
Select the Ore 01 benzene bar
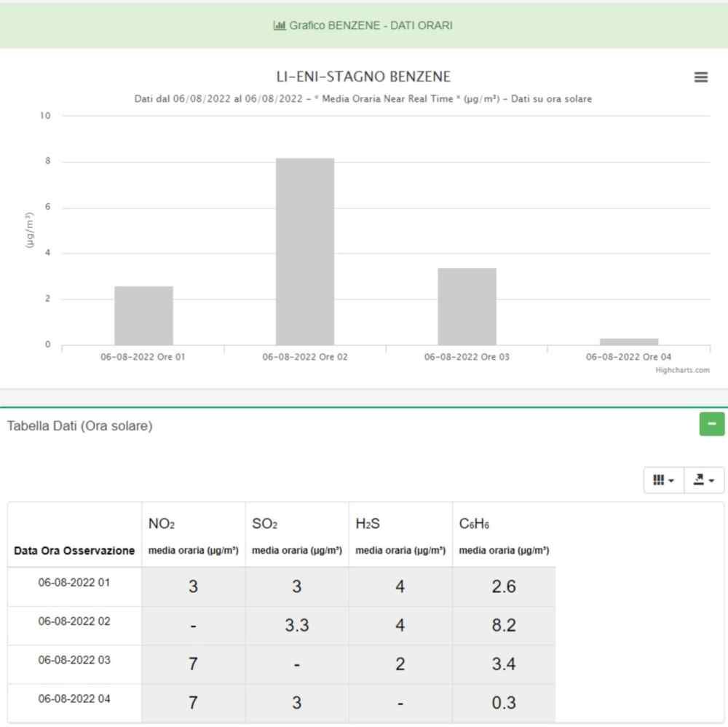[143, 315]
